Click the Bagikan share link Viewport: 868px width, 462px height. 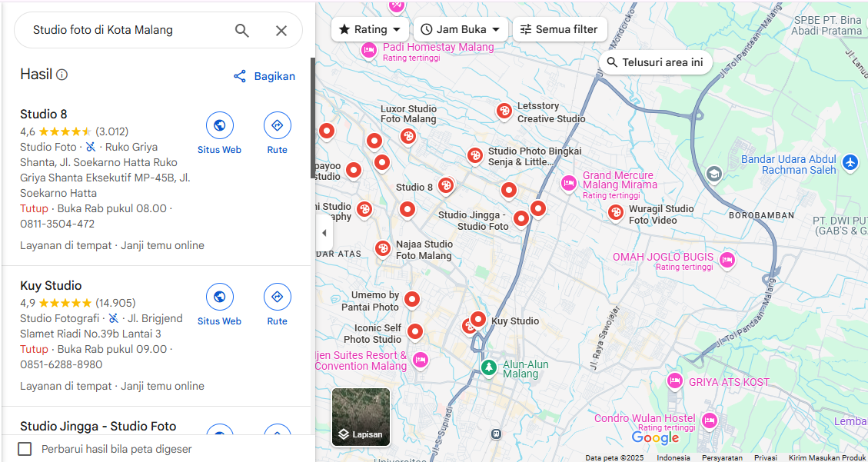click(x=264, y=76)
